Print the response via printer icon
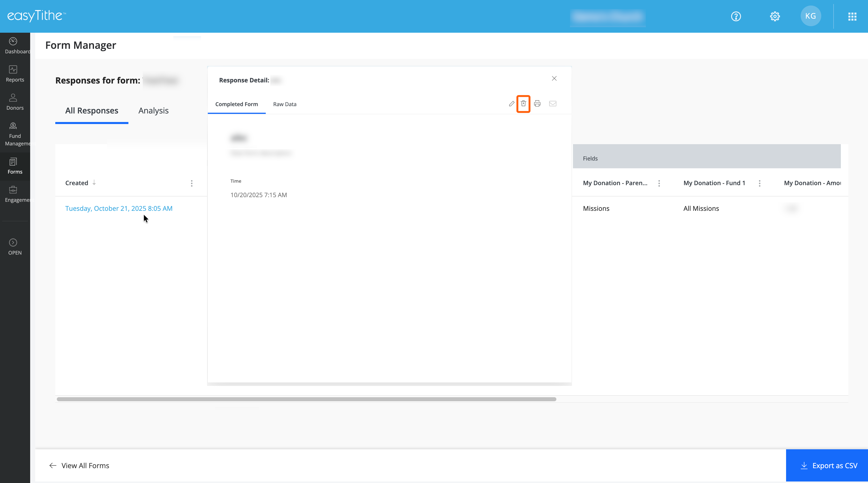The image size is (868, 483). 538,104
